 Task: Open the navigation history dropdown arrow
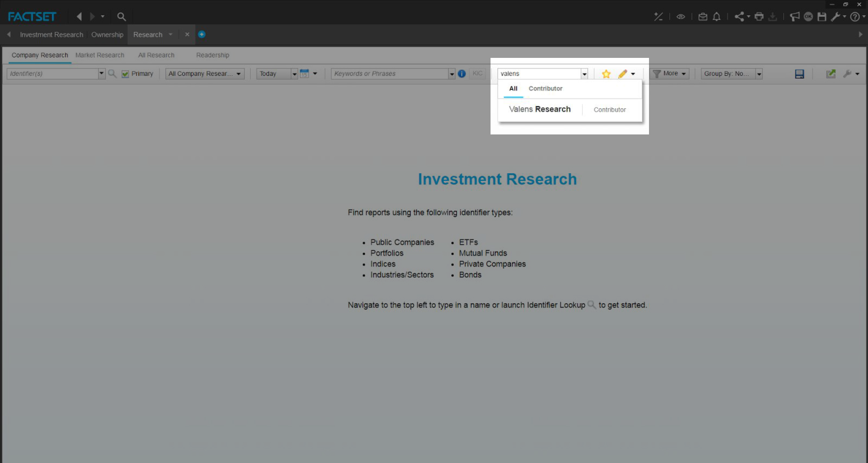[103, 16]
